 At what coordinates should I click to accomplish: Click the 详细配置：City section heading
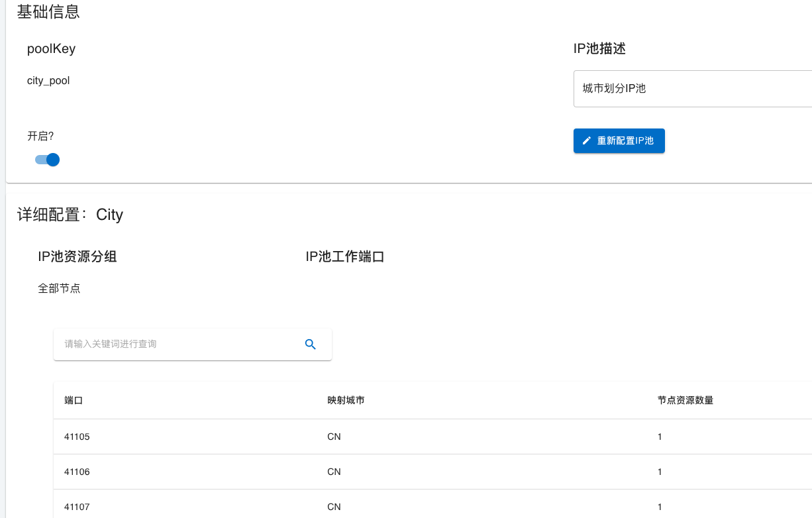70,215
